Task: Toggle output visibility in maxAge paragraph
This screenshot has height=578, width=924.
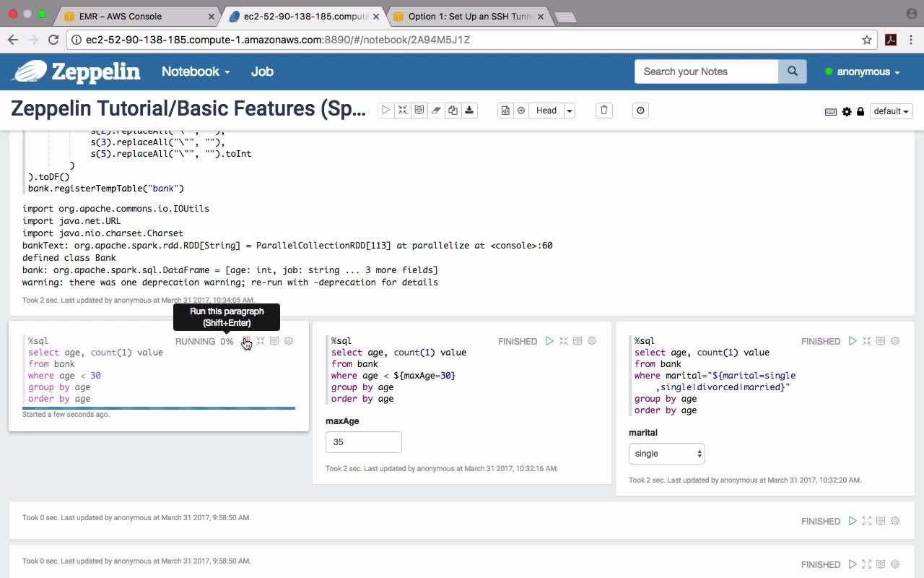Action: pyautogui.click(x=577, y=341)
